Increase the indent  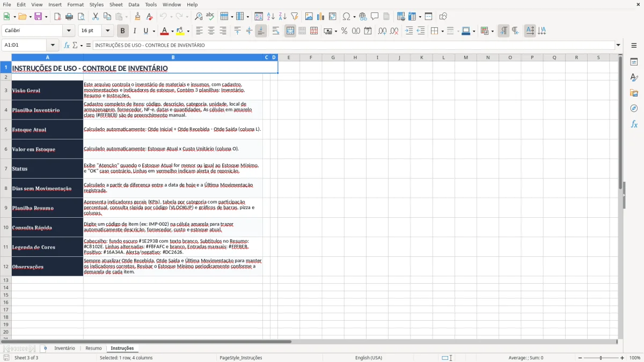click(409, 31)
